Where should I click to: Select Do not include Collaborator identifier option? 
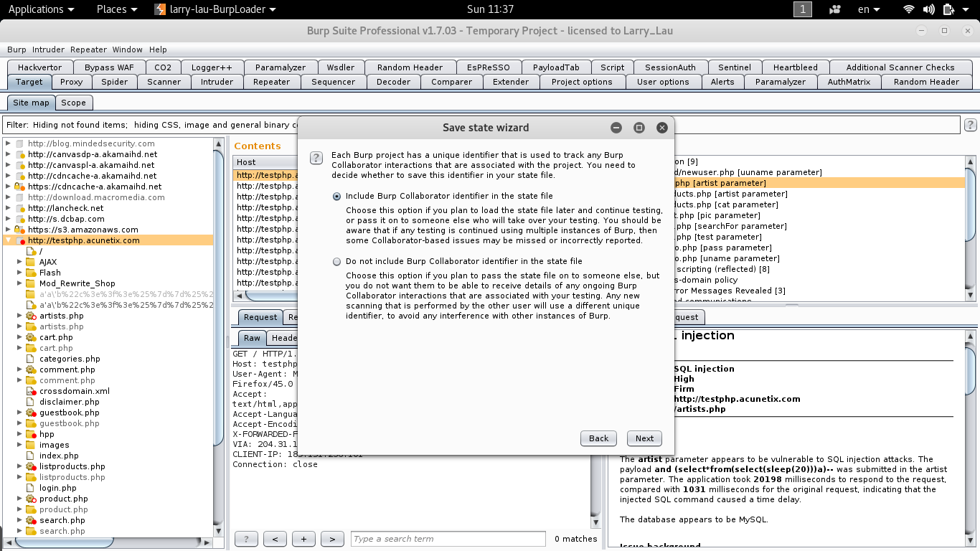pos(337,262)
